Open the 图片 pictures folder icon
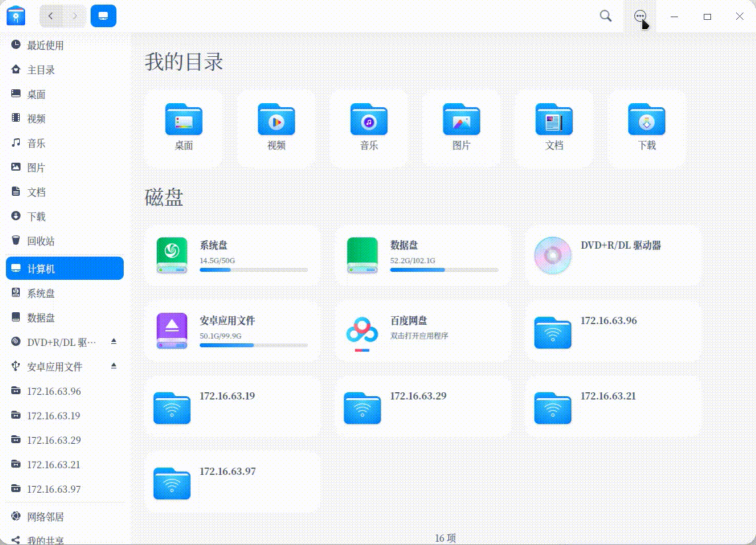The height and width of the screenshot is (545, 756). click(x=461, y=120)
